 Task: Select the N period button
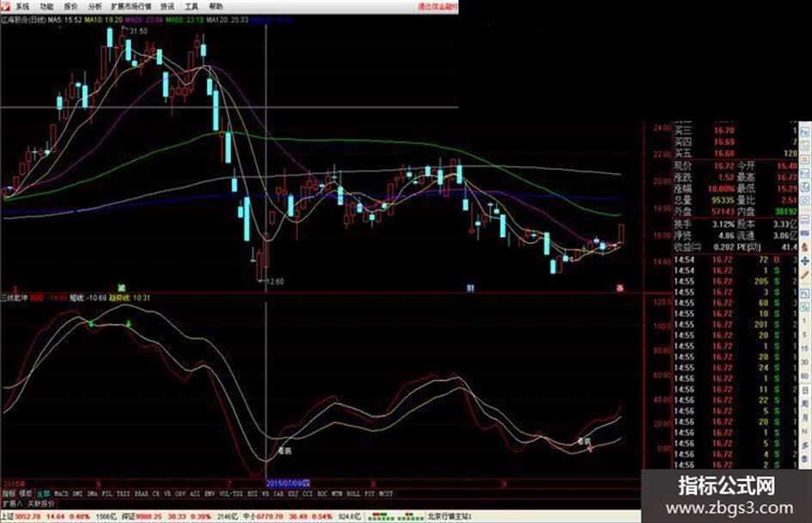click(x=805, y=431)
